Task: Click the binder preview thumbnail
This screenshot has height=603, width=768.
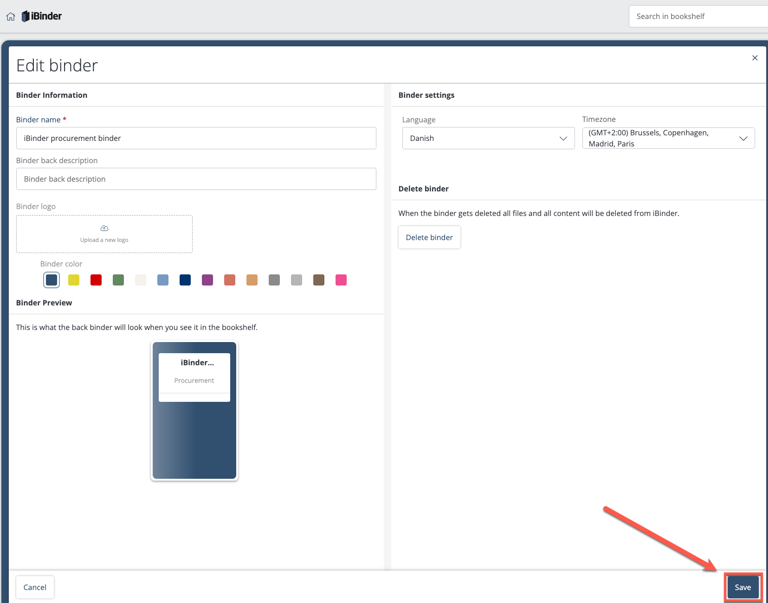Action: pos(194,410)
